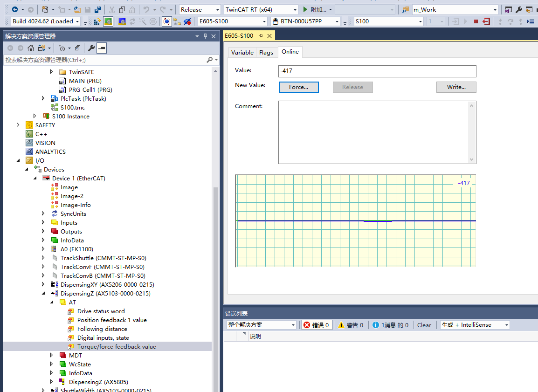
Task: Click the Activate Configuration toolbar icon
Action: click(97, 21)
